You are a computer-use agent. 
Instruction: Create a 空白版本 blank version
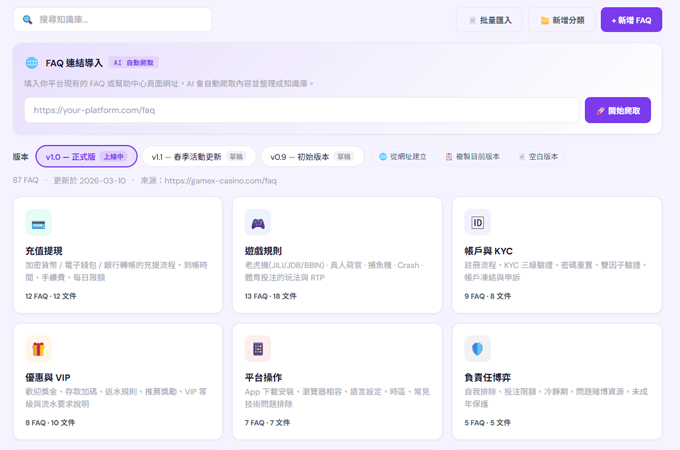pyautogui.click(x=538, y=157)
